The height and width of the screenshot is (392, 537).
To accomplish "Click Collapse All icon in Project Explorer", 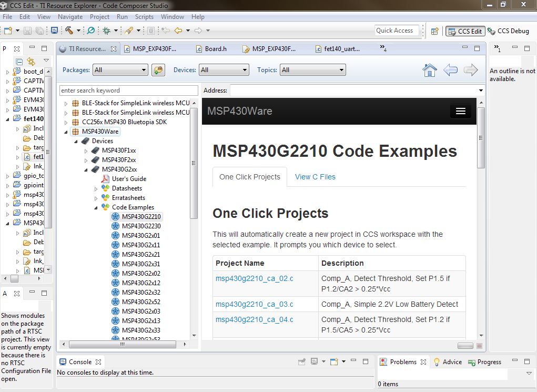I will coord(19,62).
